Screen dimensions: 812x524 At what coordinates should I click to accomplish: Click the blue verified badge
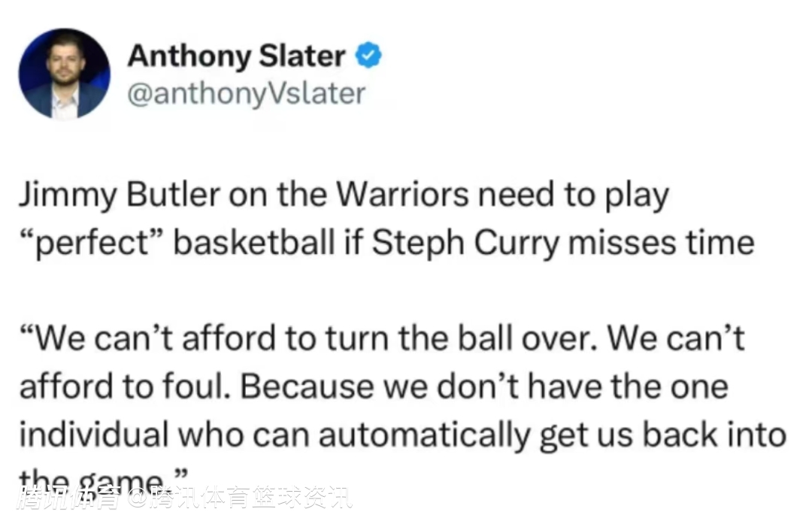click(368, 56)
